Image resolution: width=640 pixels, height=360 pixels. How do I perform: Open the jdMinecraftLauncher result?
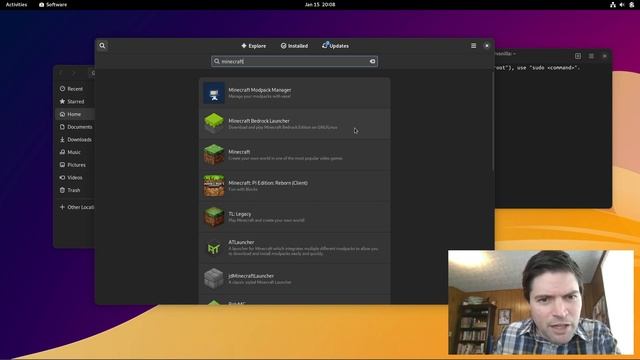tap(294, 279)
